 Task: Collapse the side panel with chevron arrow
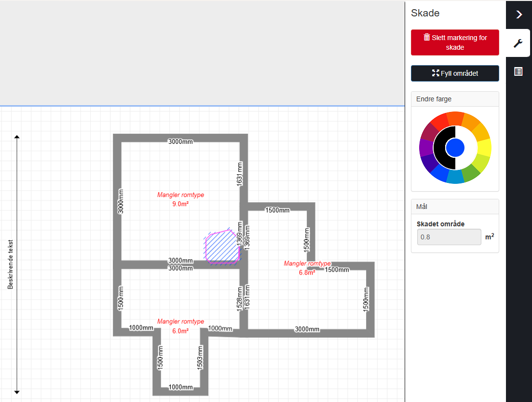coord(518,14)
